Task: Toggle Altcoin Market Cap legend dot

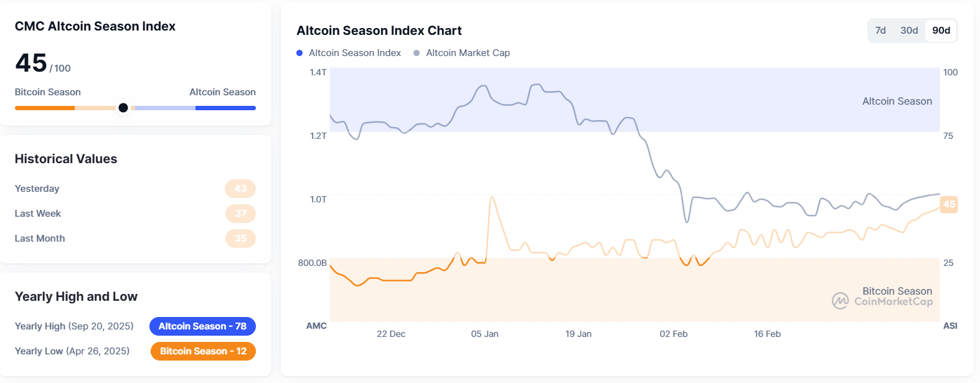Action: (417, 53)
